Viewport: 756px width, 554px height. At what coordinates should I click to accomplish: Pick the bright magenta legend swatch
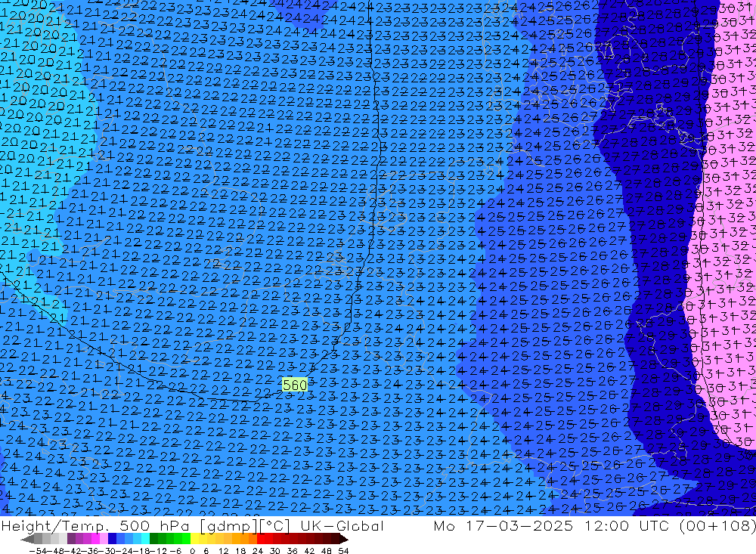(96, 540)
